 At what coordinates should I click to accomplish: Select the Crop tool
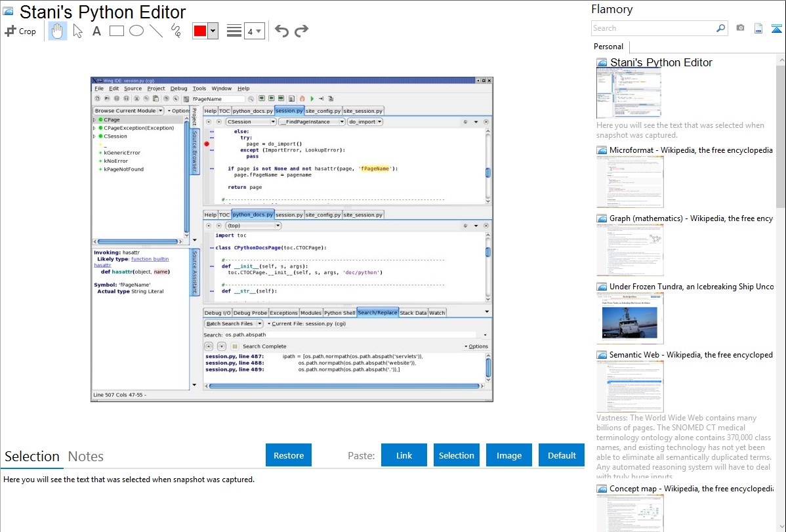[20, 31]
